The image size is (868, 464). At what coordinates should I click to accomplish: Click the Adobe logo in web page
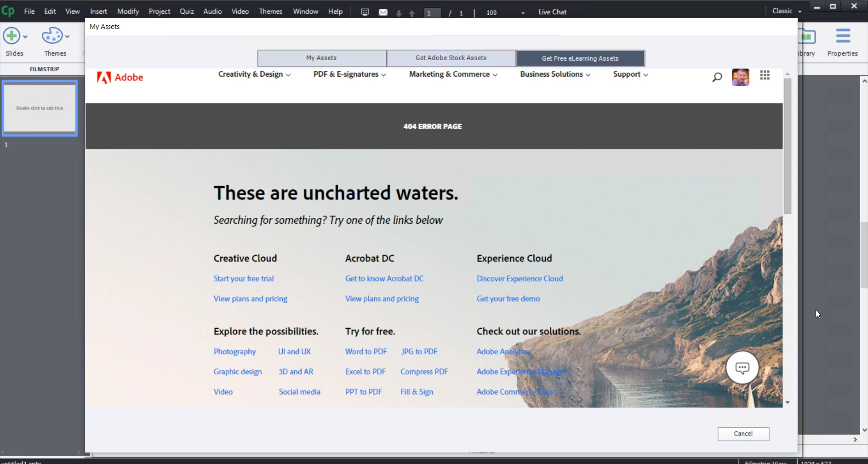click(x=120, y=77)
